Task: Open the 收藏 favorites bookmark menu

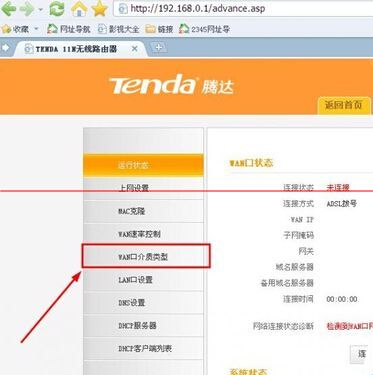Action: pos(15,29)
